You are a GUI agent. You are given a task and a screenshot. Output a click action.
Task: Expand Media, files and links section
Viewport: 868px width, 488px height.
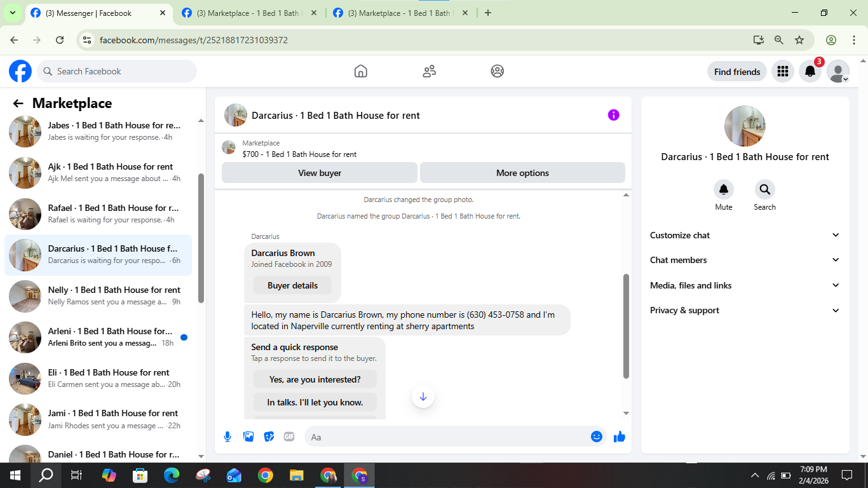745,285
